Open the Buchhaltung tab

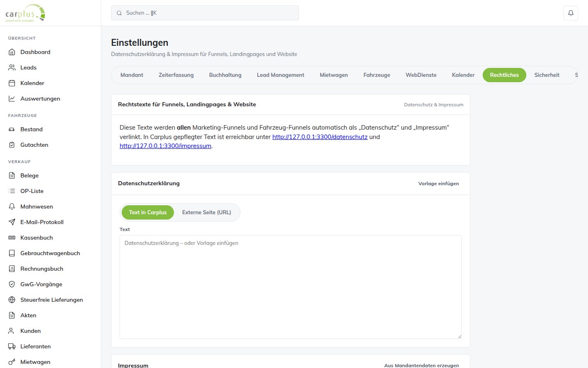pyautogui.click(x=225, y=75)
